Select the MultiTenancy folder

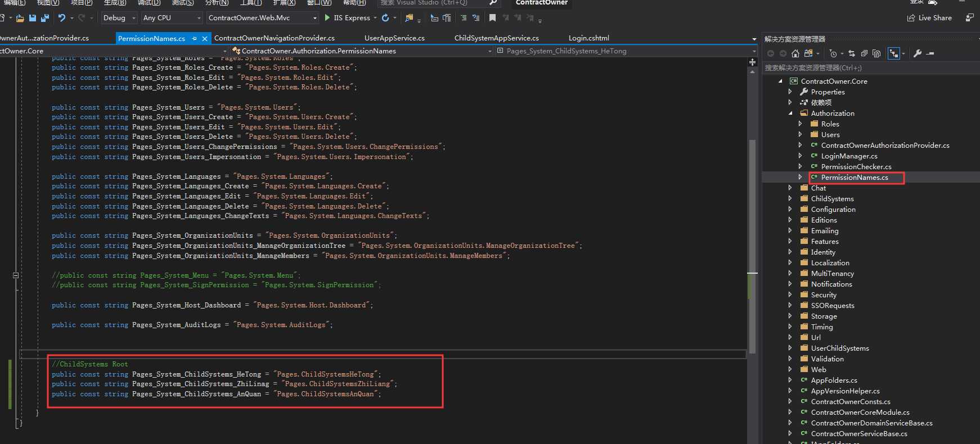pos(833,274)
